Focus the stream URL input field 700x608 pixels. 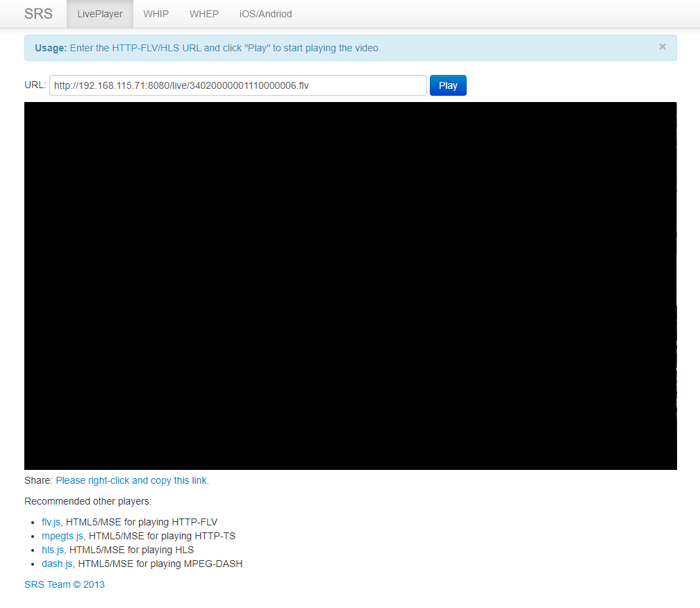coord(238,85)
